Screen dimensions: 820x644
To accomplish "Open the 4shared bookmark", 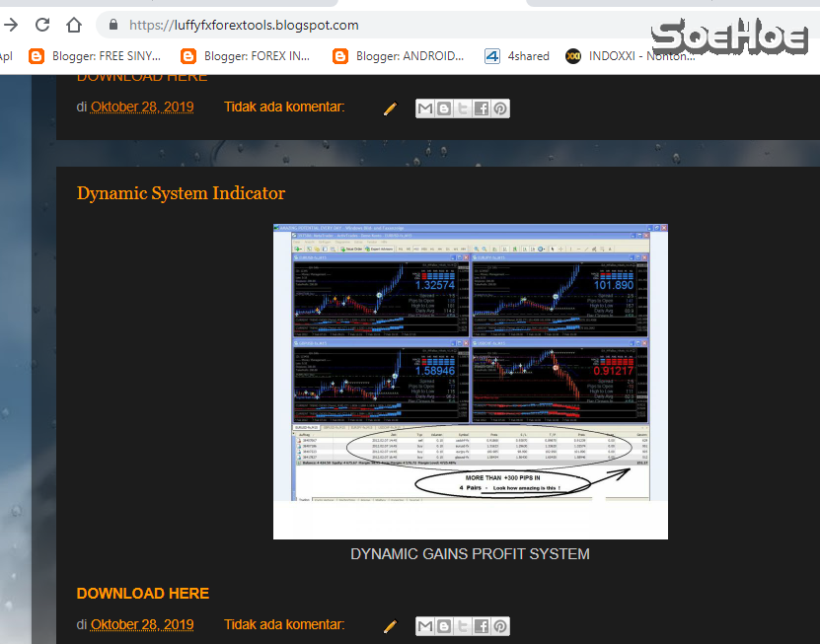I will [518, 56].
